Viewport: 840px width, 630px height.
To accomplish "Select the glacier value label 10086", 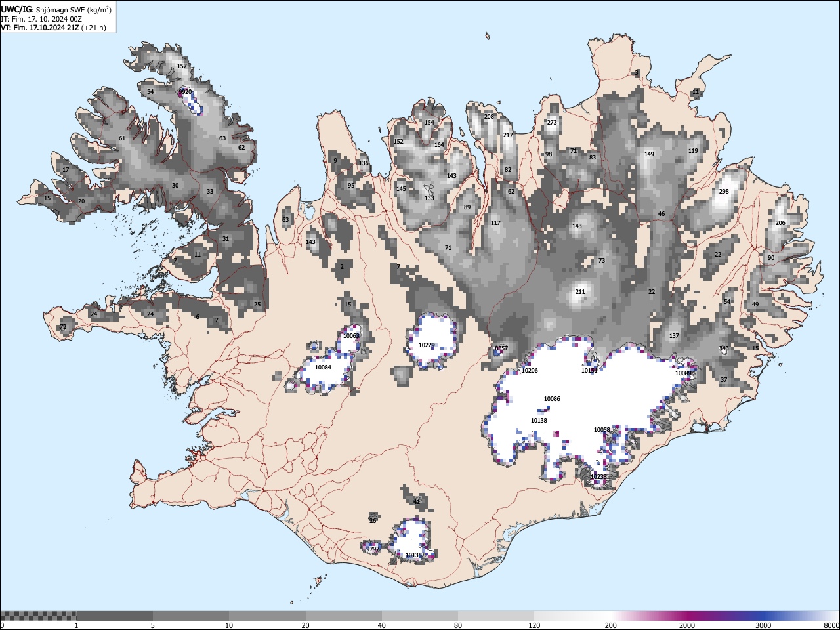I will pyautogui.click(x=552, y=399).
